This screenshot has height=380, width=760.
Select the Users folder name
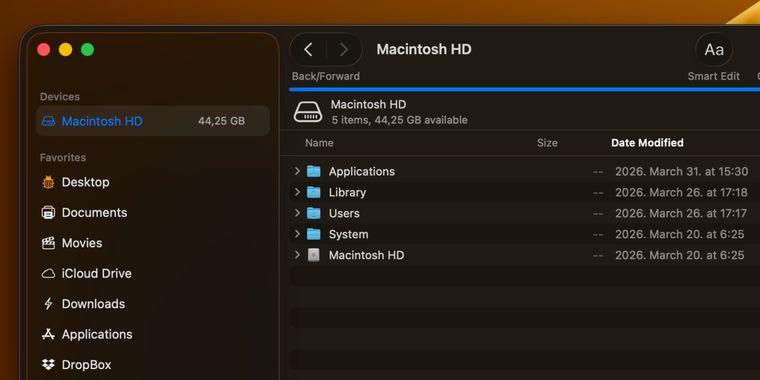pos(344,213)
